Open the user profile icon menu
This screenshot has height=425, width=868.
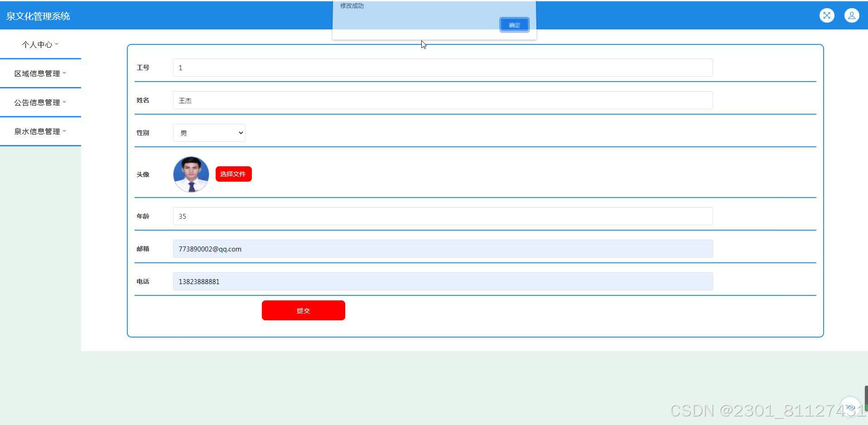[x=852, y=15]
